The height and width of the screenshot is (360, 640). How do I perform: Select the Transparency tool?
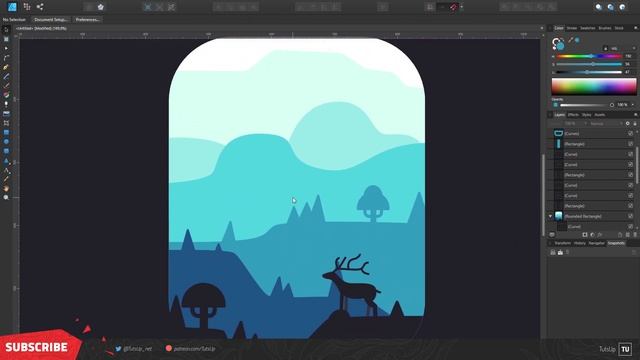click(6, 104)
